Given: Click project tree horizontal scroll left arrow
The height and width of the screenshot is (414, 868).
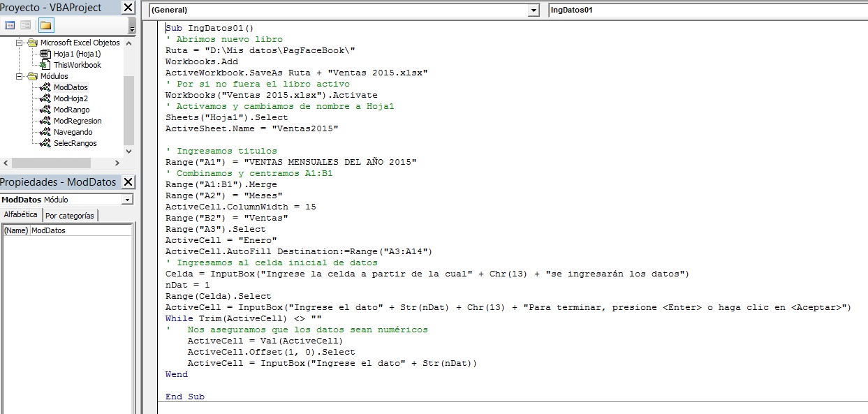Looking at the screenshot, I should 6,163.
